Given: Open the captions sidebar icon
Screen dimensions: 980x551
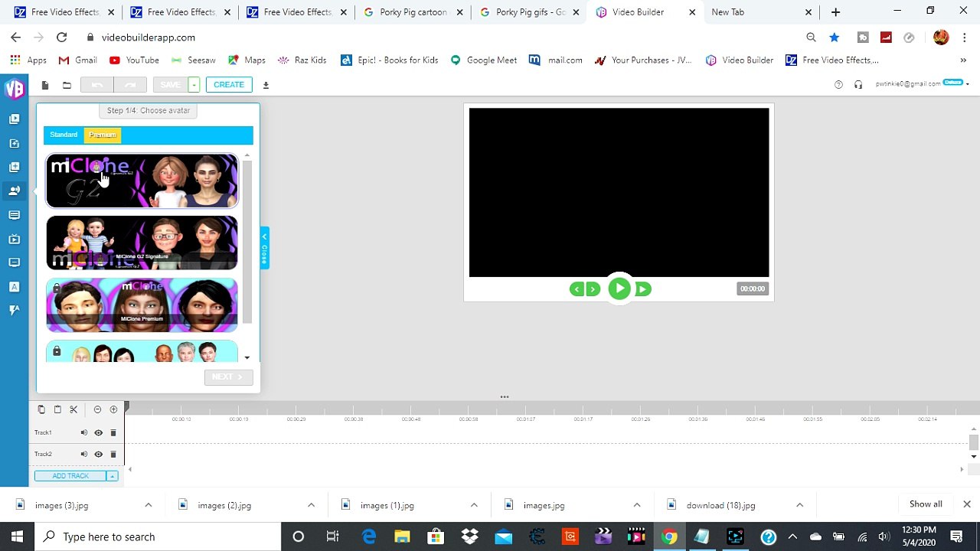Looking at the screenshot, I should (14, 215).
